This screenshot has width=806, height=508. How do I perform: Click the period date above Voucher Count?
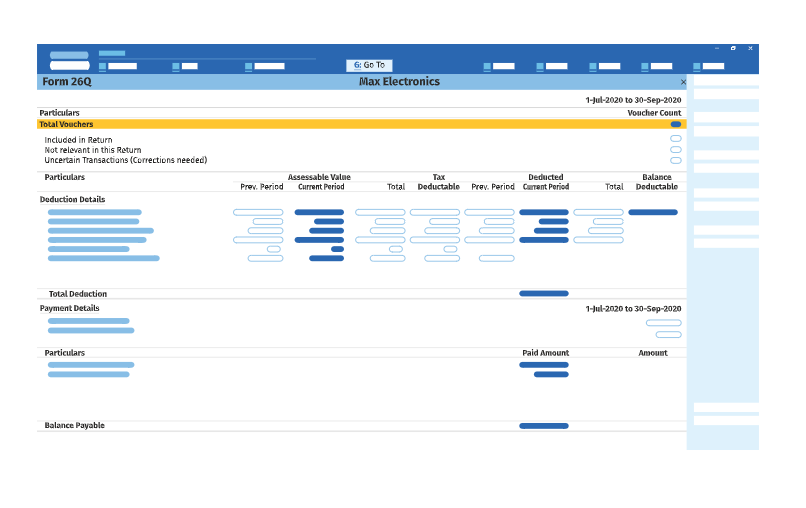point(633,100)
